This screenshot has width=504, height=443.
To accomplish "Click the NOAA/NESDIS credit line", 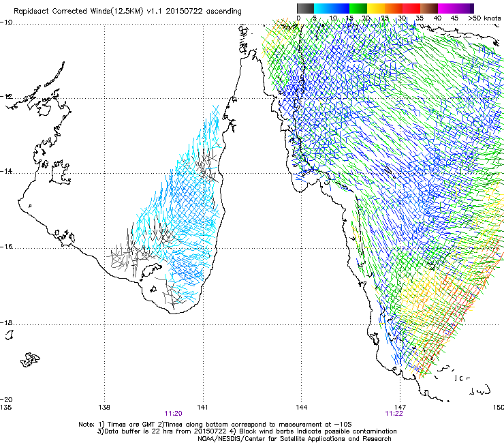I will [x=294, y=439].
